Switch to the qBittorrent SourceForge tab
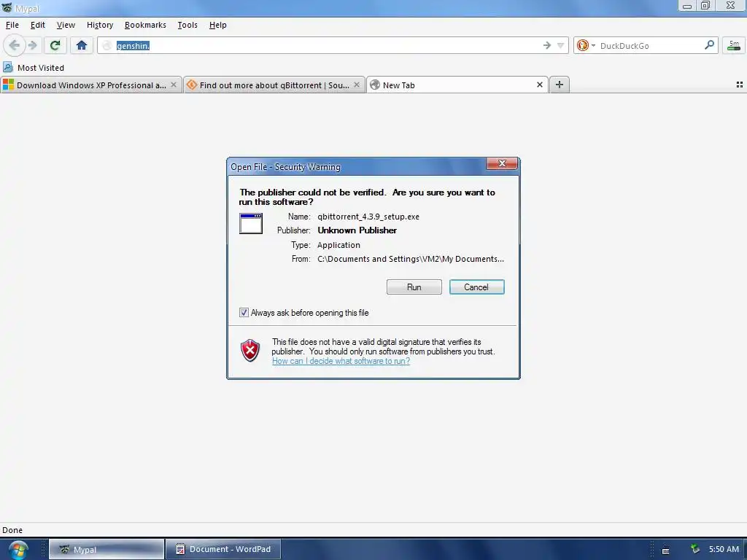This screenshot has width=747, height=560. (274, 85)
